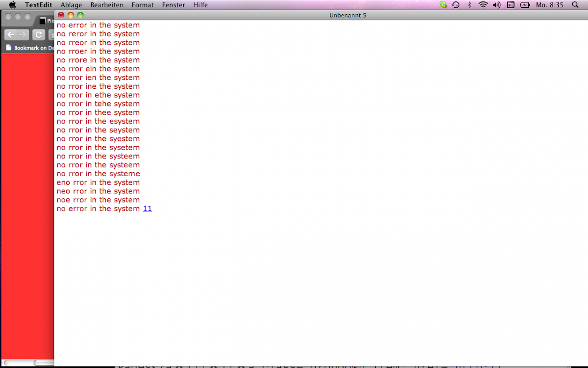Open the Hilfe menu

click(x=200, y=5)
